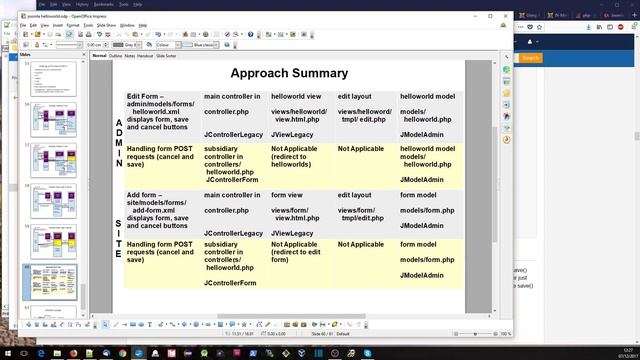Click the Alignment icon in drawing toolbar

click(322, 324)
